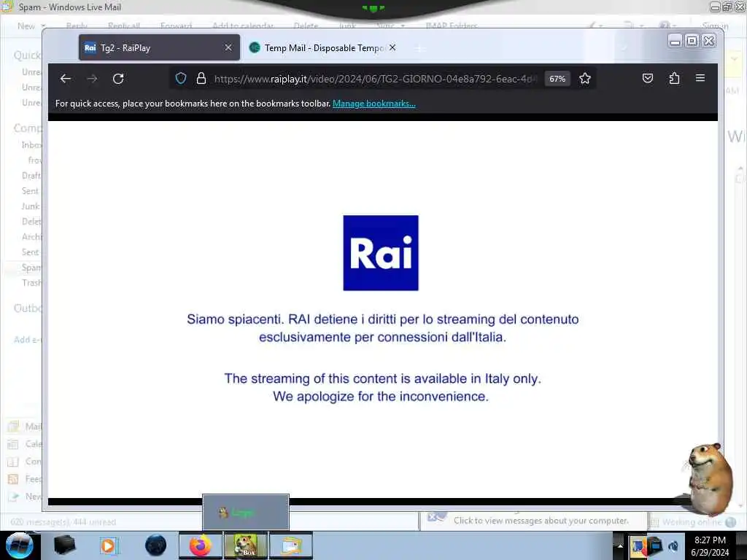
Task: Open the Windows Start orb
Action: click(19, 545)
